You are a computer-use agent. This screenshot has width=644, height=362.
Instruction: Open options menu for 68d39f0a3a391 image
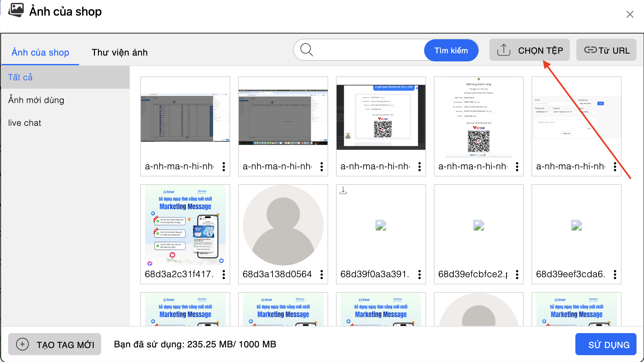click(x=420, y=275)
